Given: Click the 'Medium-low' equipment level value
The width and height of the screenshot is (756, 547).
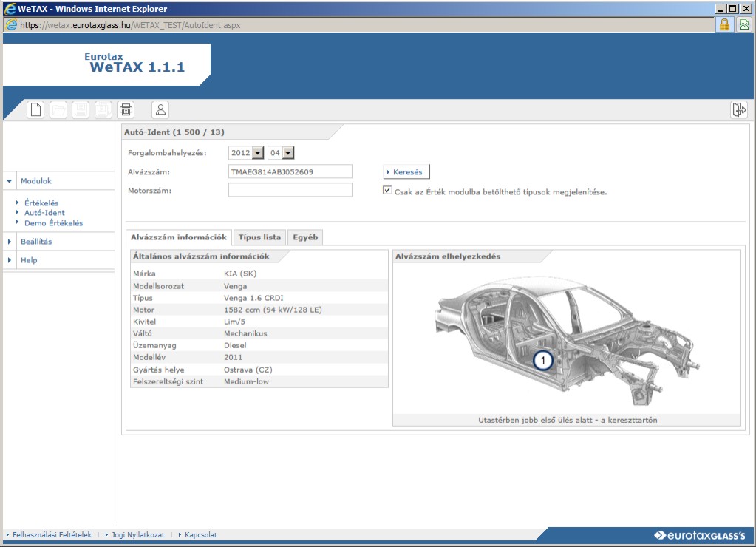Looking at the screenshot, I should tap(246, 381).
